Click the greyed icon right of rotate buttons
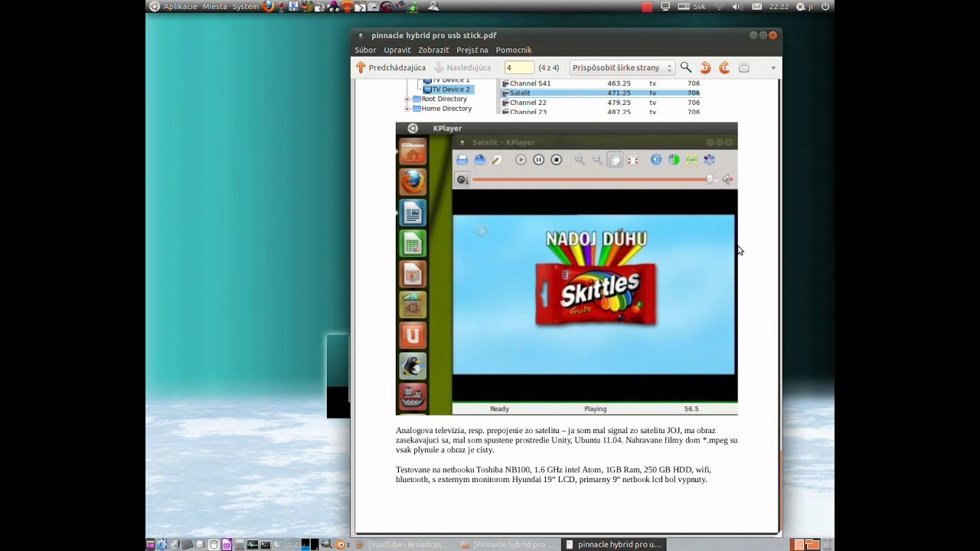 tap(743, 67)
